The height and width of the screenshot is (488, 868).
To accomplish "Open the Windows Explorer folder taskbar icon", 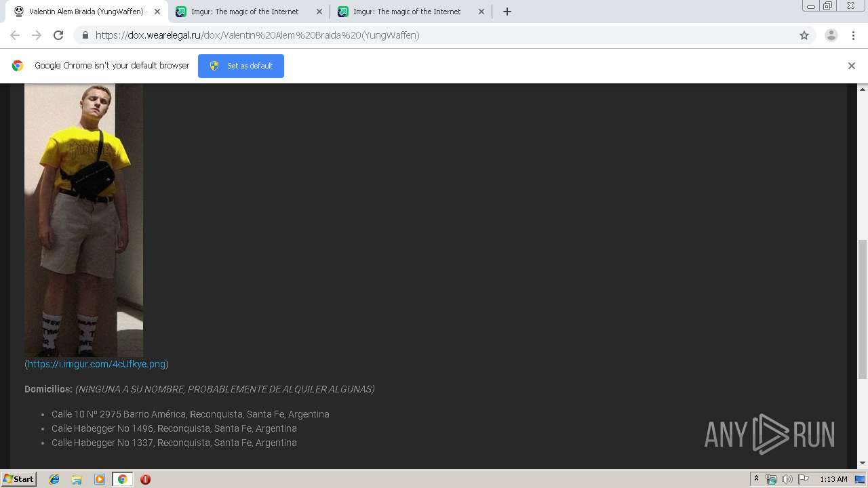I will (77, 479).
